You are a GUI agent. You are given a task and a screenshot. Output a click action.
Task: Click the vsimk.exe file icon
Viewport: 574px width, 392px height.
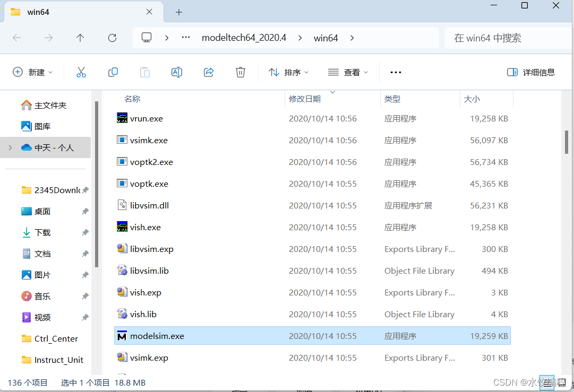pos(122,140)
